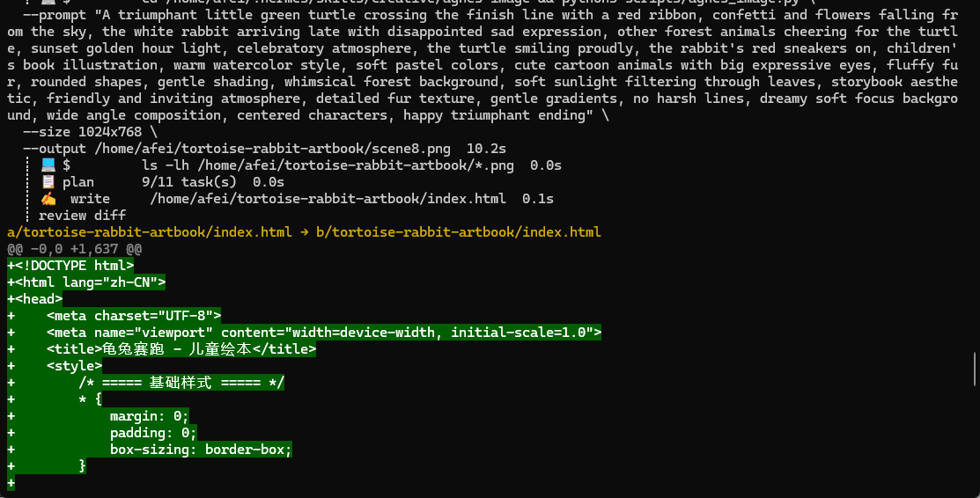Click the 'box-sizing: border-box;' line
980x498 pixels.
(150, 450)
